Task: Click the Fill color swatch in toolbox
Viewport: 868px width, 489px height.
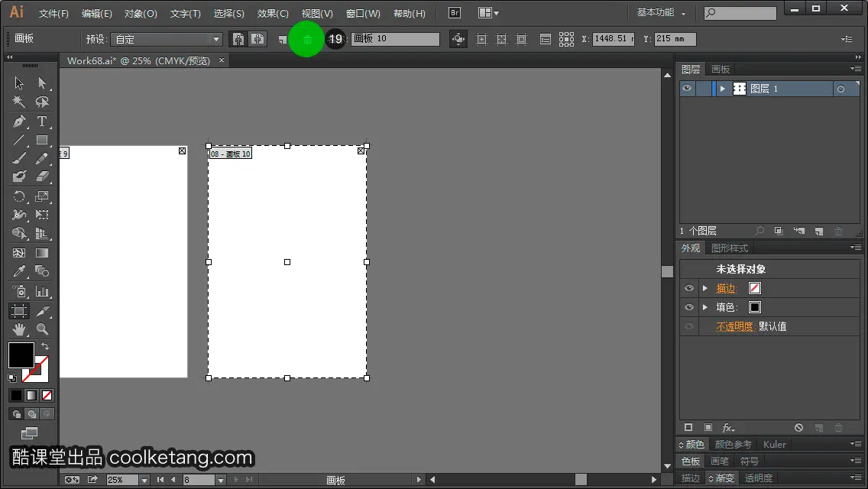Action: coord(21,355)
